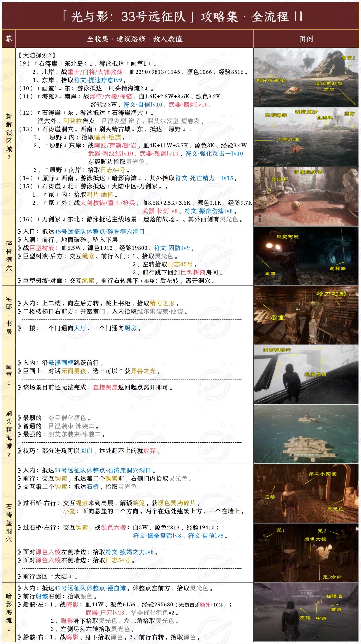Select the row label 碎骨洞穴

pos(9,256)
